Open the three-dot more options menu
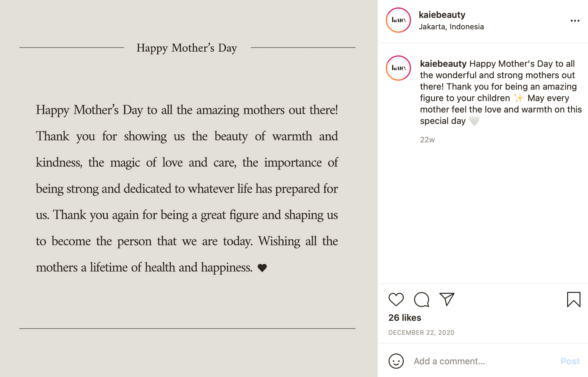Viewport: 588px width, 377px height. pyautogui.click(x=575, y=21)
